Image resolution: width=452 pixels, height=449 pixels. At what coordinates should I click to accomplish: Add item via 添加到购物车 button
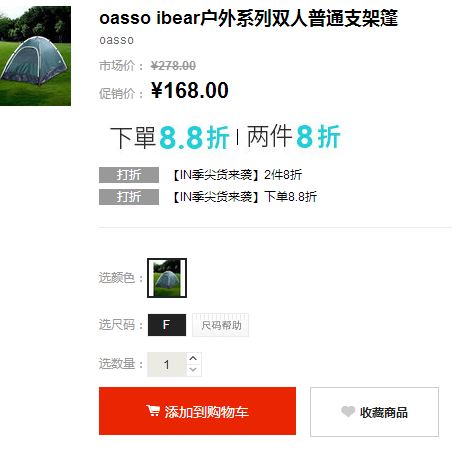point(197,411)
